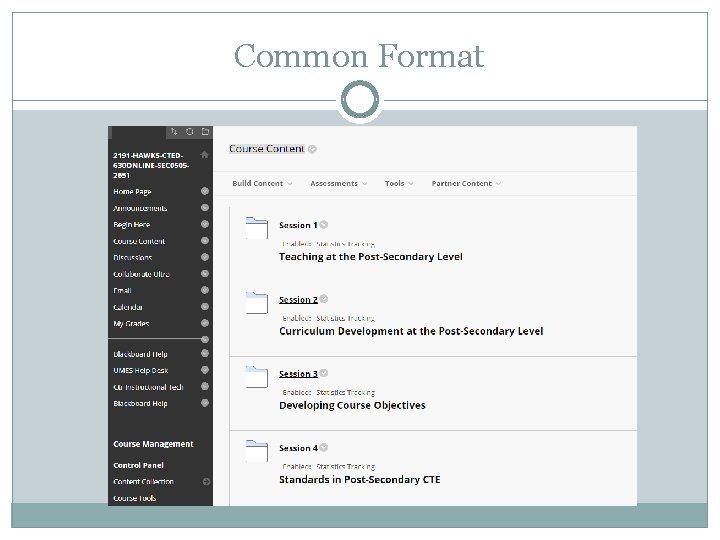Click the Session 1 title link

(x=298, y=225)
